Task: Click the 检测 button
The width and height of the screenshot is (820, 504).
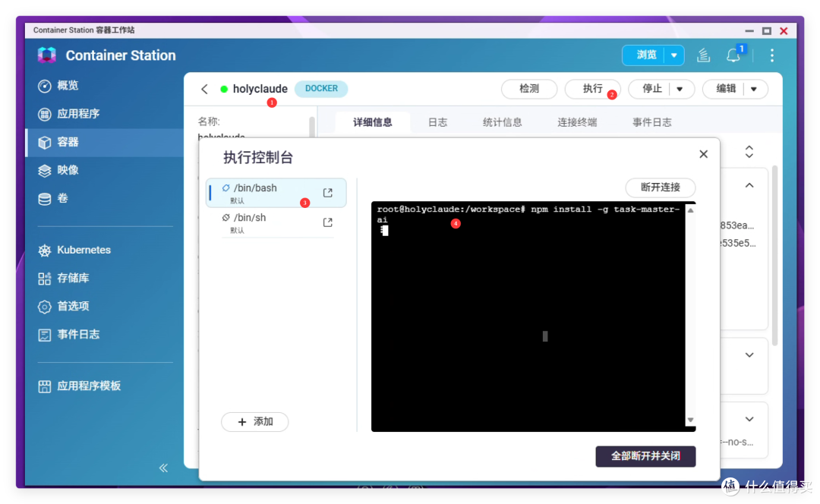Action: coord(528,89)
